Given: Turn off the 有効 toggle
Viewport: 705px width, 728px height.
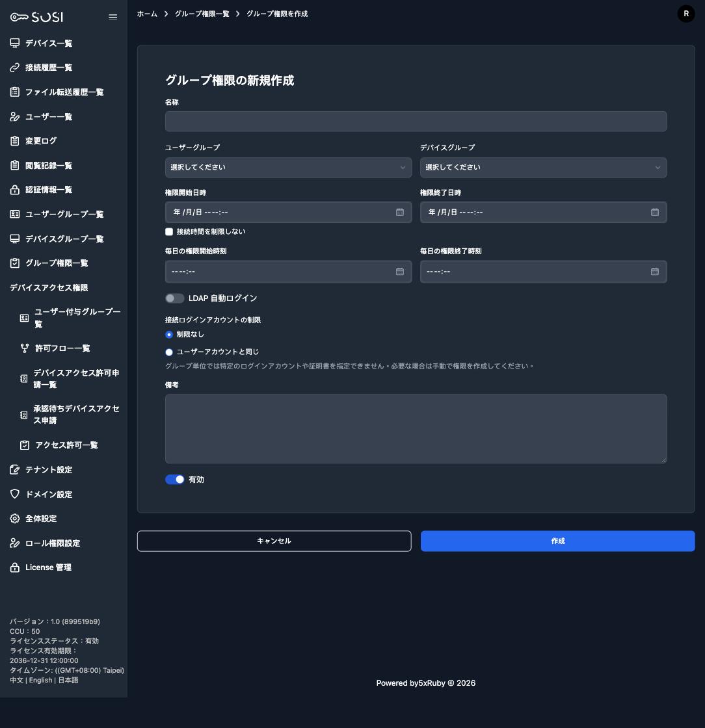Looking at the screenshot, I should (x=175, y=480).
